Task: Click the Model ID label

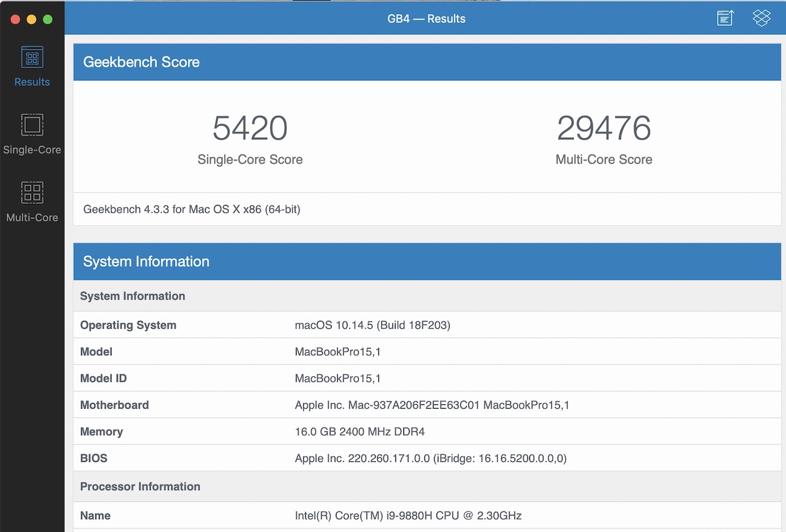Action: coord(103,379)
